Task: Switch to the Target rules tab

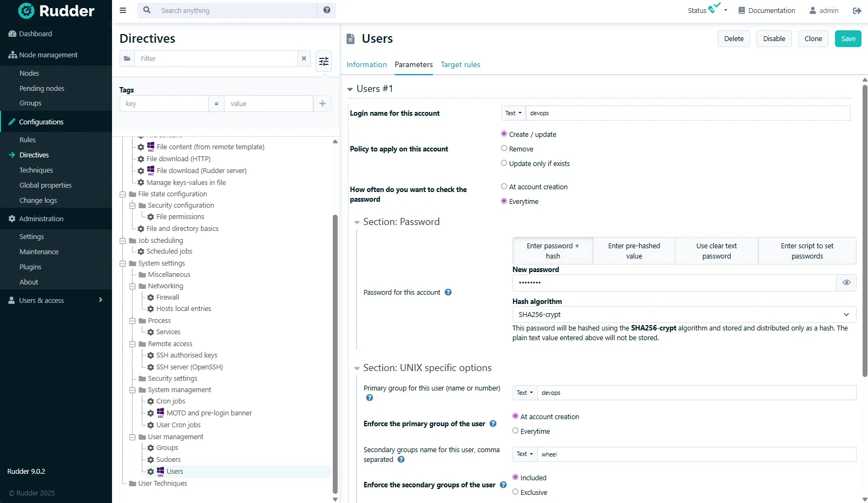Action: pyautogui.click(x=460, y=65)
